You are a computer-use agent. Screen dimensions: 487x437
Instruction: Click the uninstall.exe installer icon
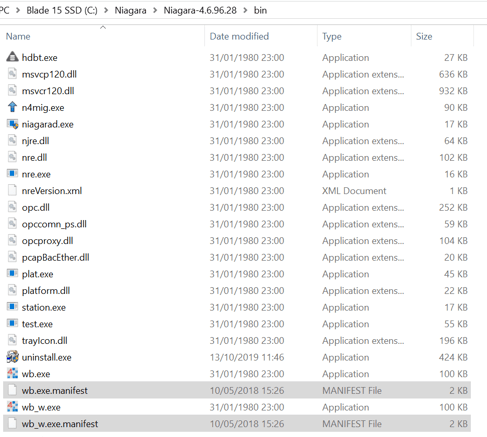[x=12, y=357]
